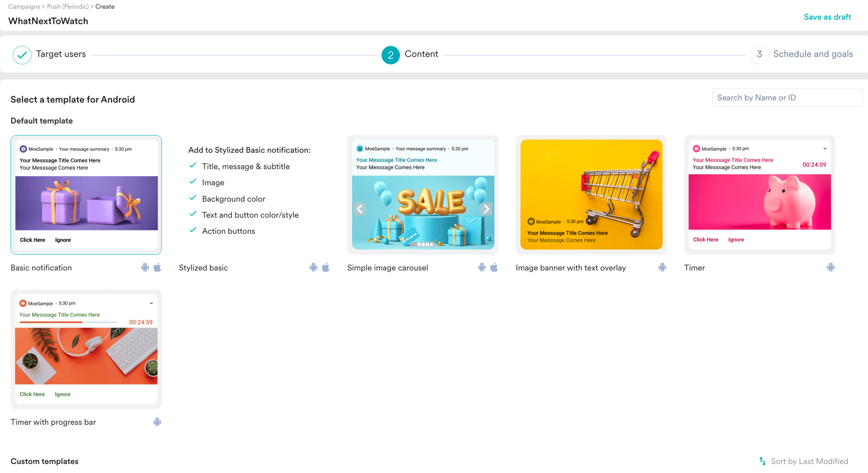This screenshot has height=473, width=868.
Task: Click 00:24:59 countdown in Timer preview
Action: click(814, 164)
